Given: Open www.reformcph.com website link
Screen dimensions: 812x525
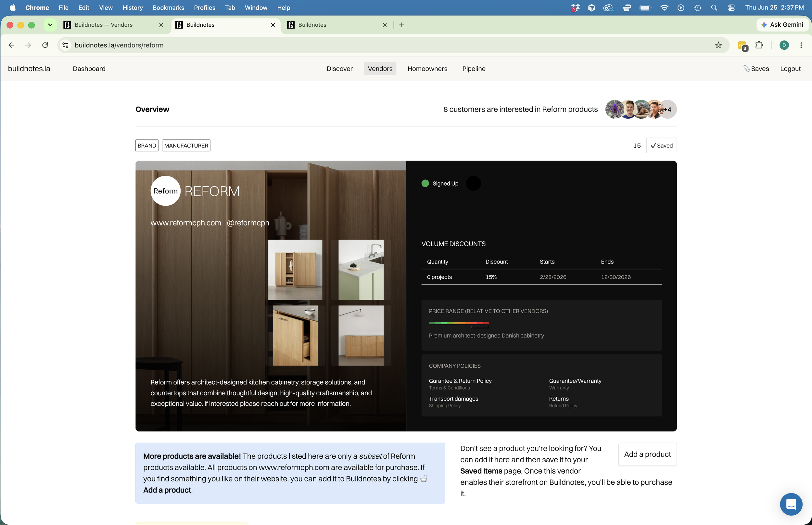Looking at the screenshot, I should pyautogui.click(x=186, y=223).
